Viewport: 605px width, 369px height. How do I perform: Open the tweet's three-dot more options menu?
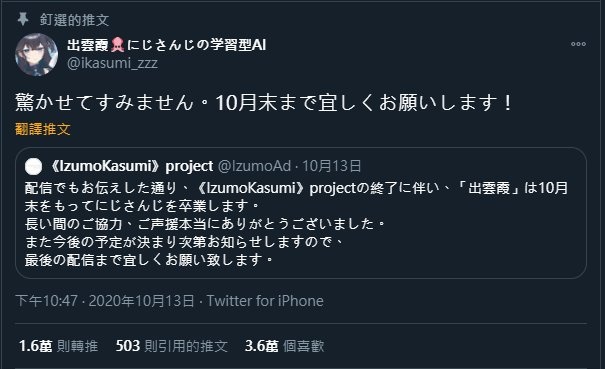578,44
